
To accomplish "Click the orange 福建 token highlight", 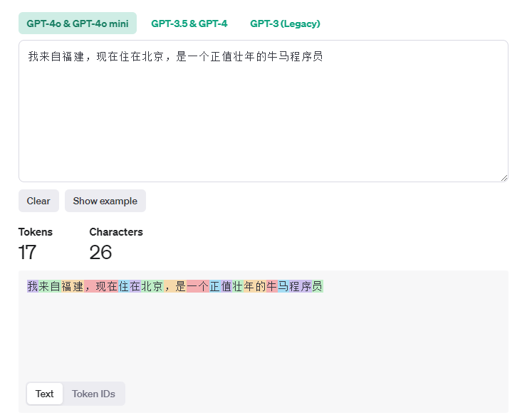I will [73, 286].
